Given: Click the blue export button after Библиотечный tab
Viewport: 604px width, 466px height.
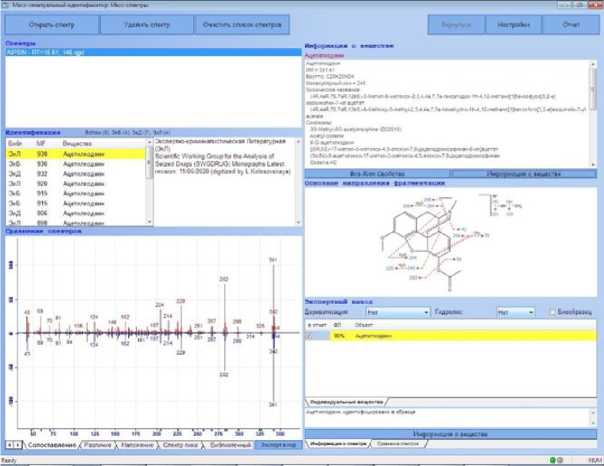Looking at the screenshot, I should (279, 445).
